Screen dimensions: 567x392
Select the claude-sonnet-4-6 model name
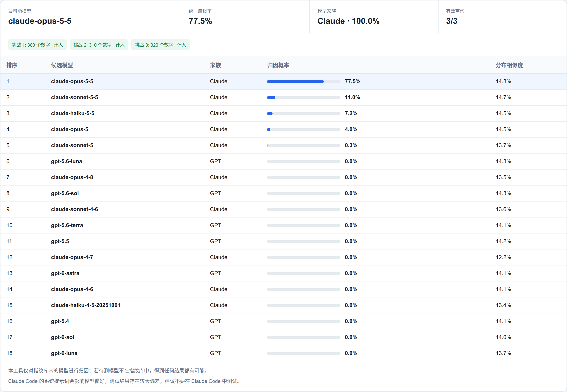click(x=75, y=209)
